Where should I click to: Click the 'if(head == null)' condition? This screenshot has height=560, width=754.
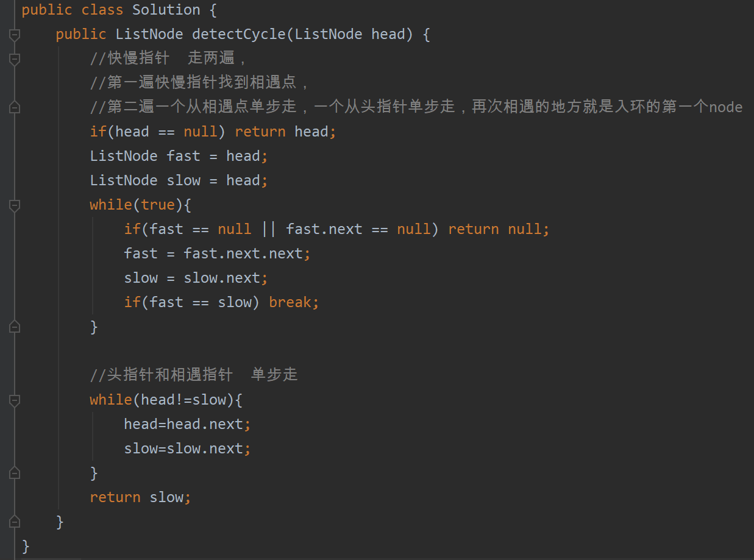click(158, 132)
